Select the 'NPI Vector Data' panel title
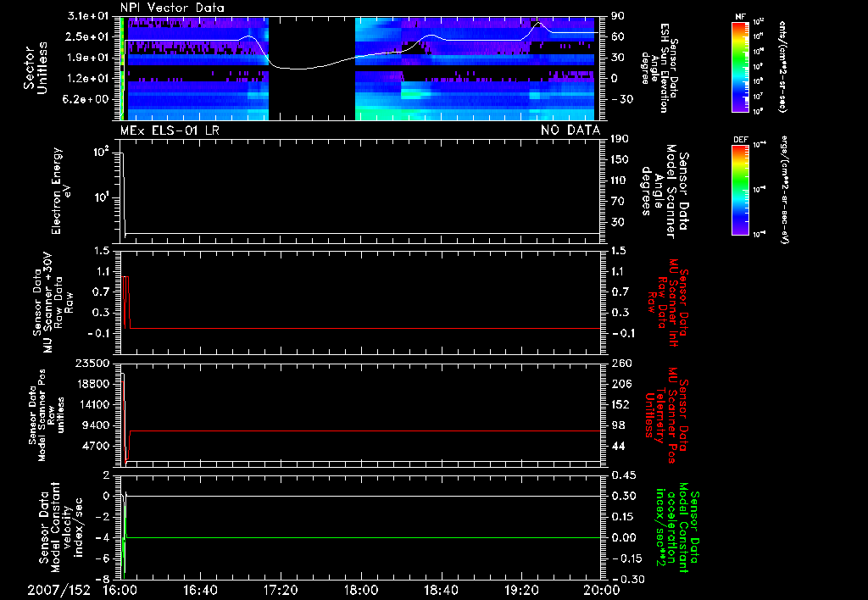The height and width of the screenshot is (600, 868). [172, 8]
